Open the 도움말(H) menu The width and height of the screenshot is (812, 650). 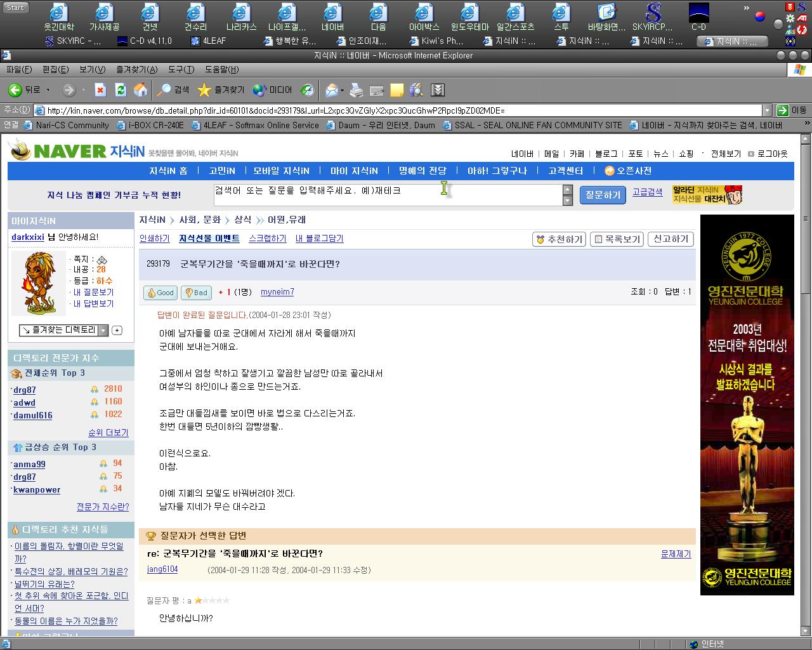coord(222,69)
